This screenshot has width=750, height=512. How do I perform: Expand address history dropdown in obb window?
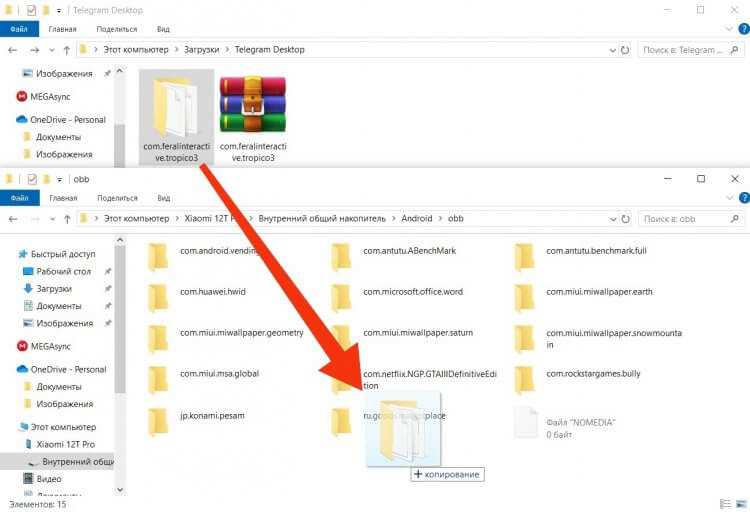613,219
